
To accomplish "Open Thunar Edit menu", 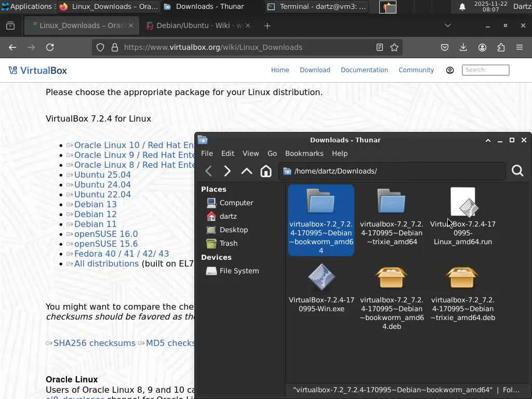I will pyautogui.click(x=228, y=154).
